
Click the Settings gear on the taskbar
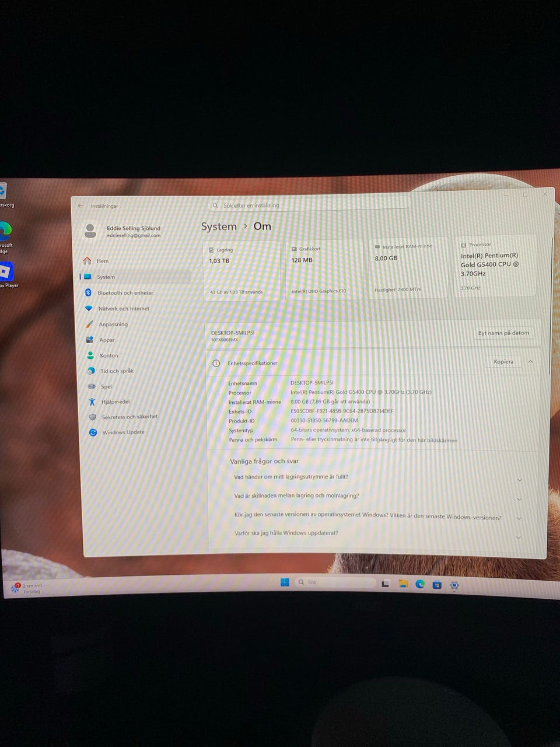[454, 585]
